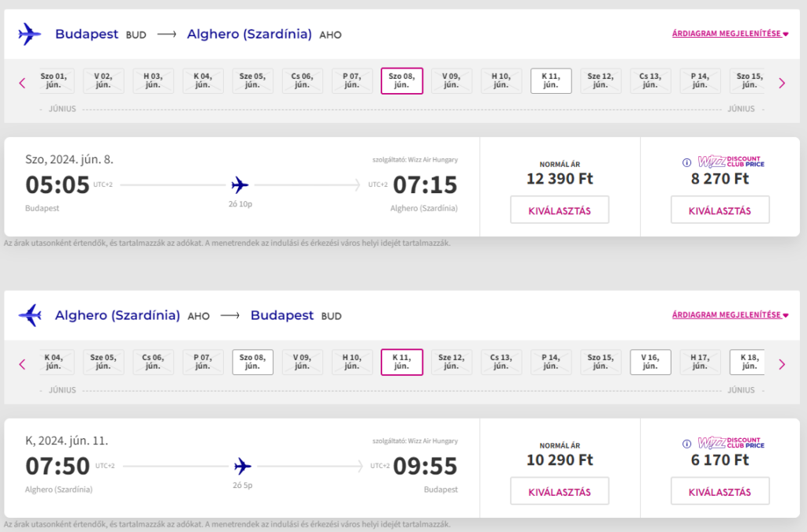Viewport: 807px width, 532px height.
Task: Go to next return dates arrow
Action: [x=782, y=363]
